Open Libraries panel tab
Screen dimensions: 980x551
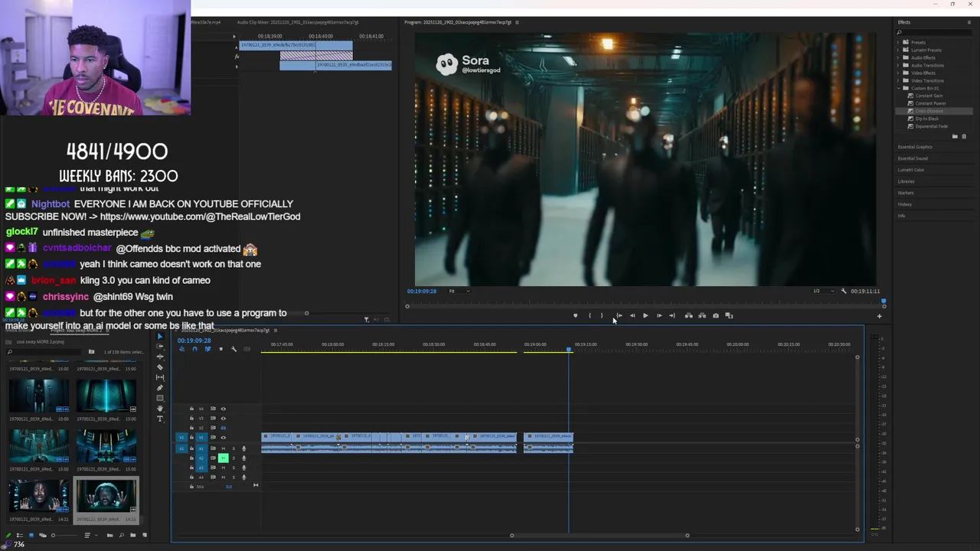coord(906,181)
